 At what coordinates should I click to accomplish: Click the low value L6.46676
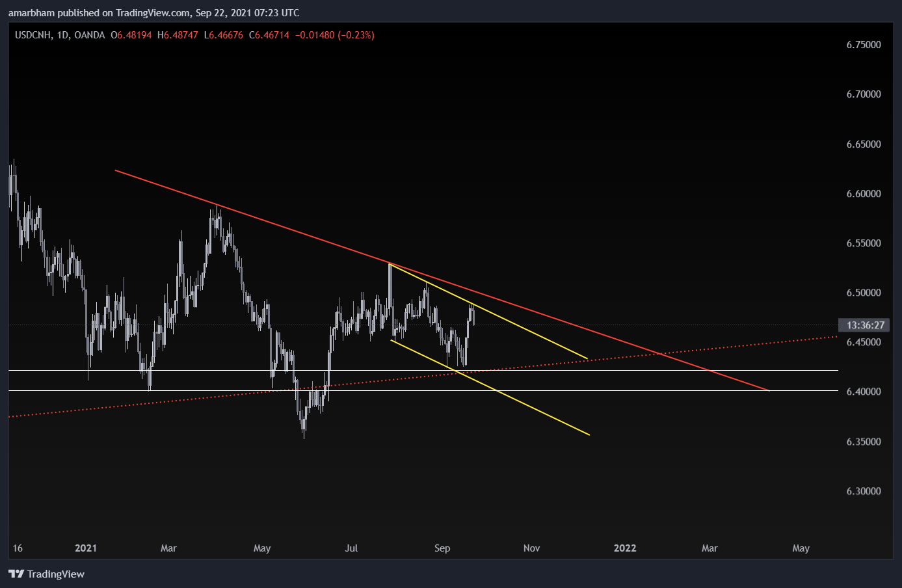point(224,35)
